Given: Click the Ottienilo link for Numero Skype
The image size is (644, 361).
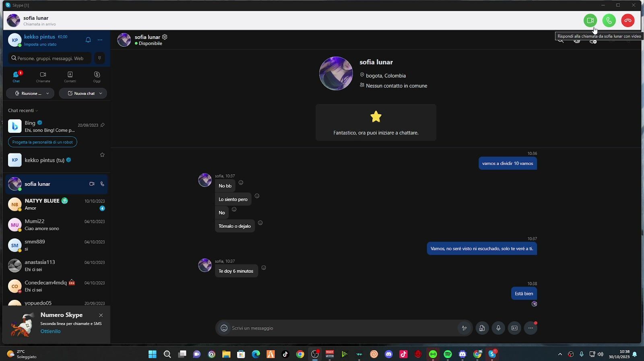Looking at the screenshot, I should 50,331.
